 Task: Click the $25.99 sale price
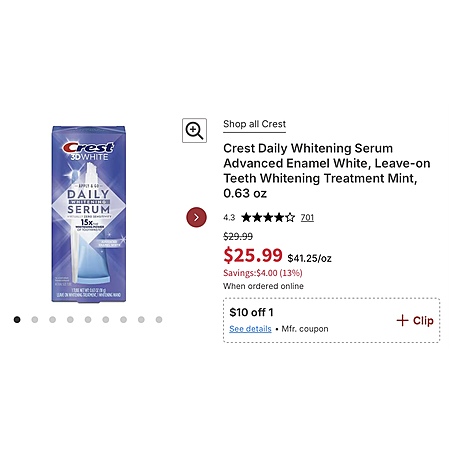[x=253, y=255]
